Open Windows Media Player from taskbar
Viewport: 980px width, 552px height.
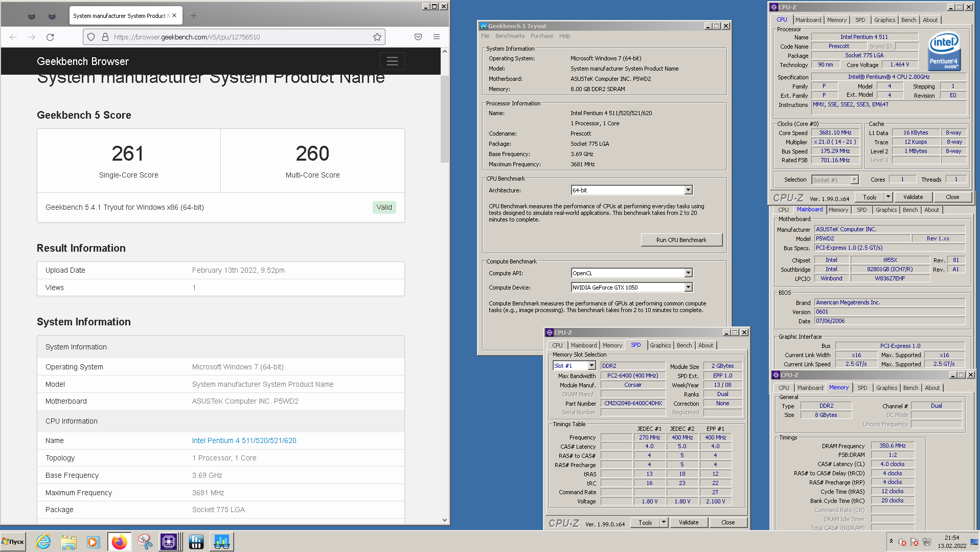[93, 542]
